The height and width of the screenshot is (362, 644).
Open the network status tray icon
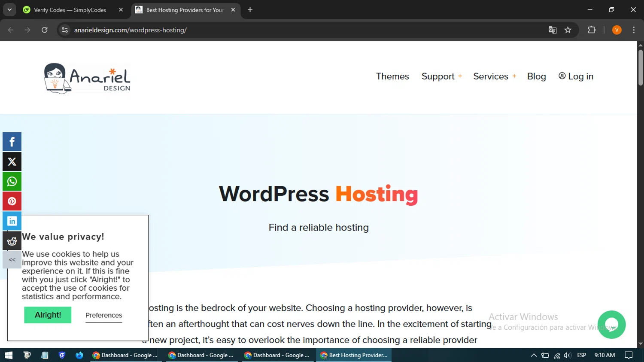(557, 355)
